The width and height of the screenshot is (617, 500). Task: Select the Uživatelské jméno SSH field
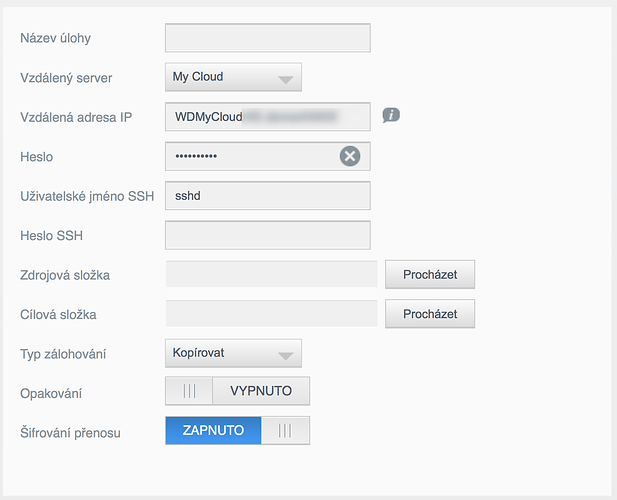267,195
